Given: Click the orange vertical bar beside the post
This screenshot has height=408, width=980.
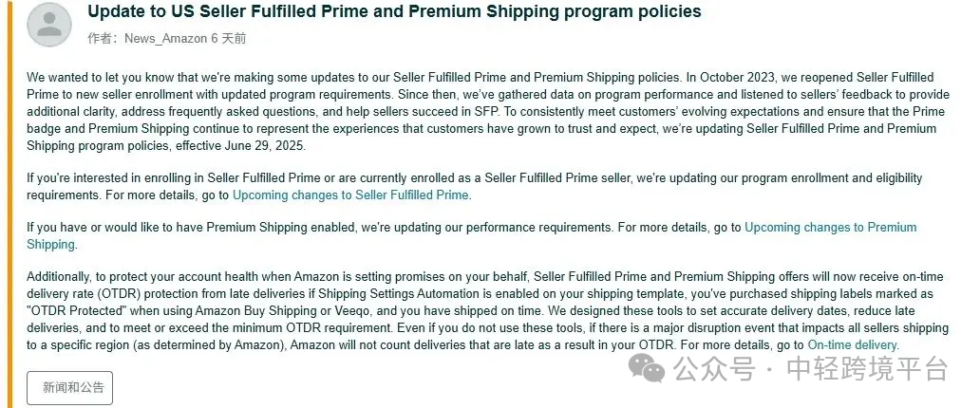Looking at the screenshot, I should coord(9,204).
